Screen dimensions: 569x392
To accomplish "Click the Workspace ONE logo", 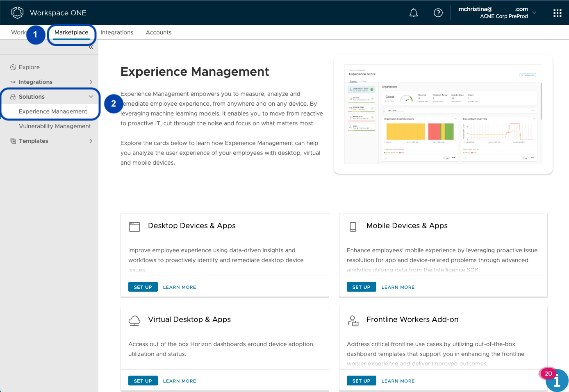I will [18, 13].
